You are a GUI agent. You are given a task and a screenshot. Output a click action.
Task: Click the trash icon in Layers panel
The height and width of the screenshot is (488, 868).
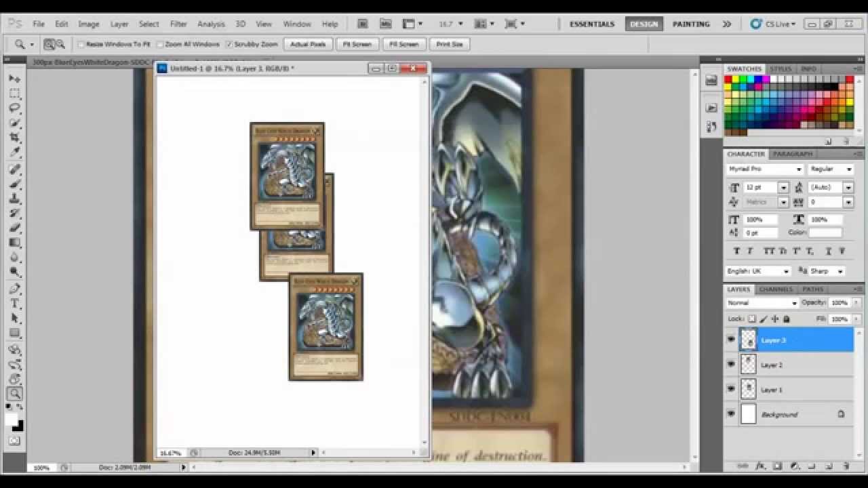coord(846,466)
